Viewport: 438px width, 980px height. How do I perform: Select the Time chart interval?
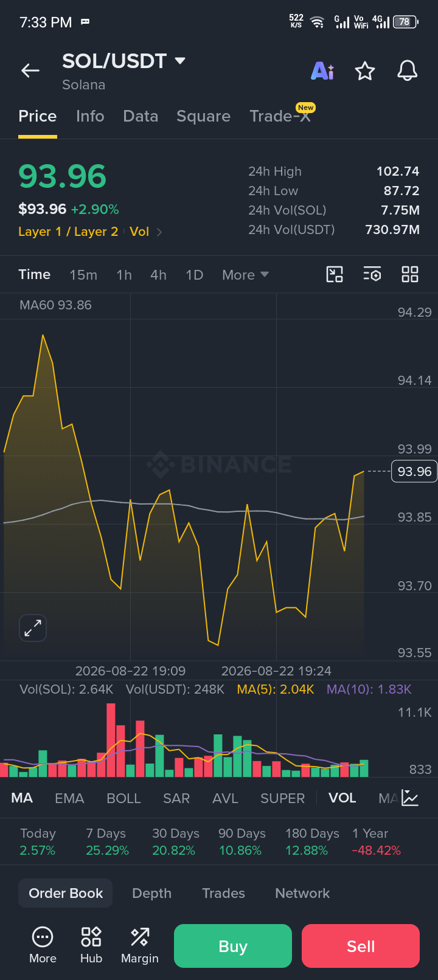point(35,275)
